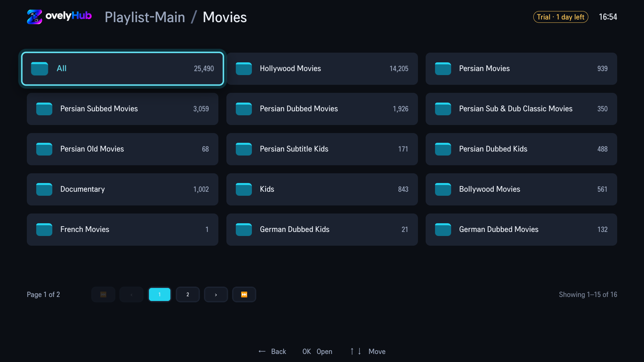The height and width of the screenshot is (362, 644).
Task: Select the Kids folder icon
Action: point(244,189)
